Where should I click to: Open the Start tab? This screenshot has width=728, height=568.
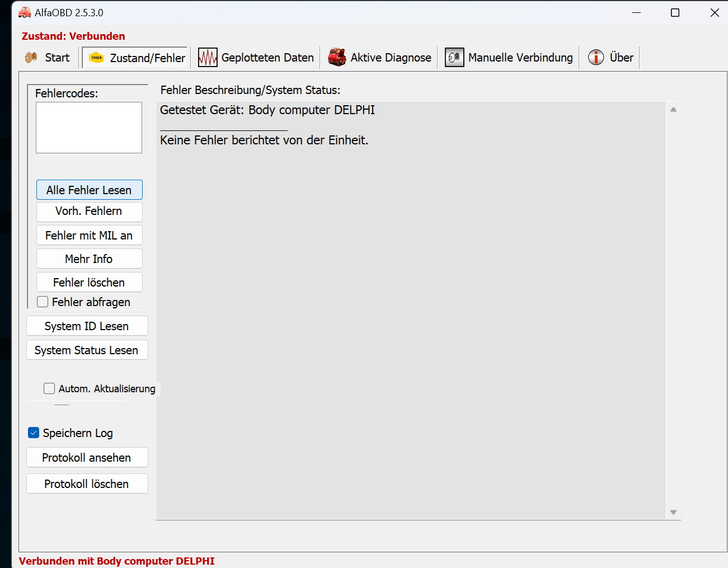point(48,58)
